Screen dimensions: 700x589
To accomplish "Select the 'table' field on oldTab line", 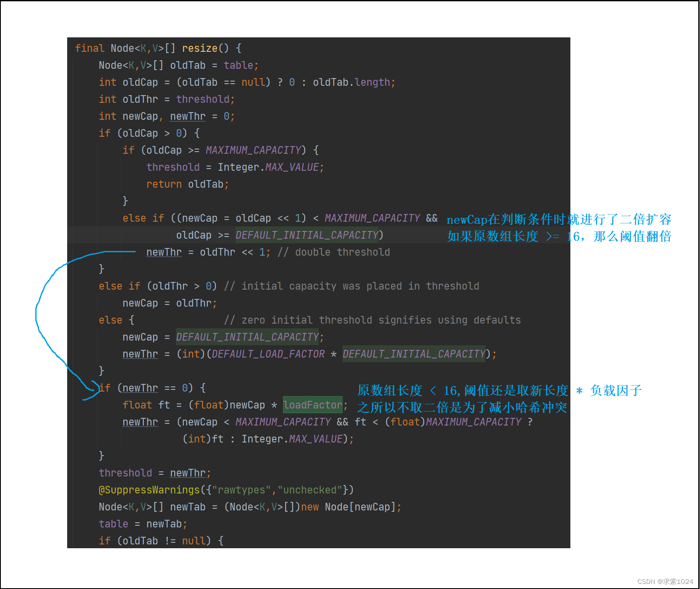I will (x=238, y=65).
